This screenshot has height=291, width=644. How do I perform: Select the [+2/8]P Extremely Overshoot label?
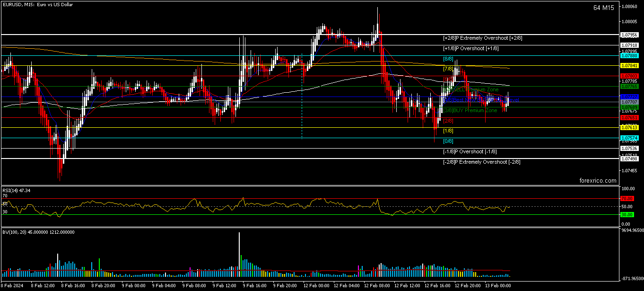pyautogui.click(x=482, y=38)
